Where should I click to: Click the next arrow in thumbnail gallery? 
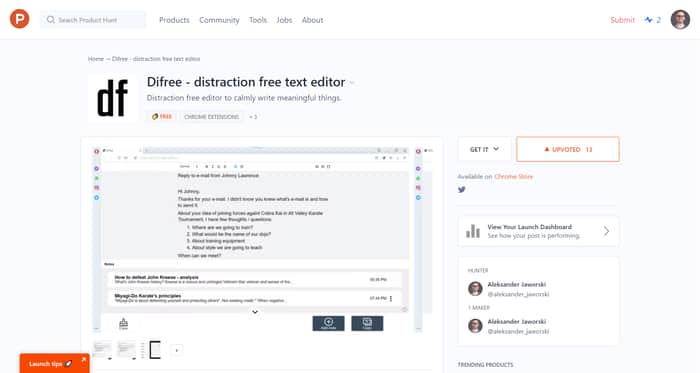177,351
